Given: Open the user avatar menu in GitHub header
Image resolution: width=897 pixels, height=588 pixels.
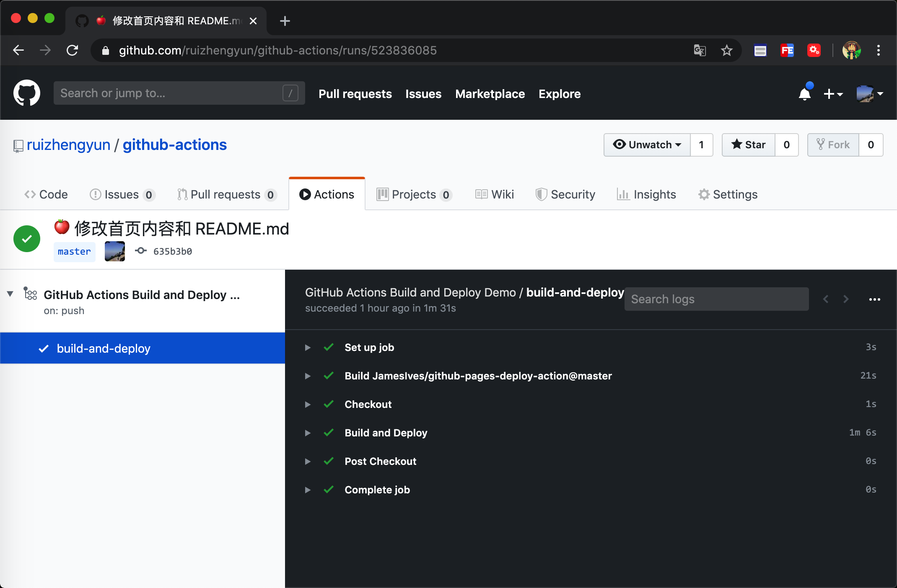Looking at the screenshot, I should tap(869, 94).
